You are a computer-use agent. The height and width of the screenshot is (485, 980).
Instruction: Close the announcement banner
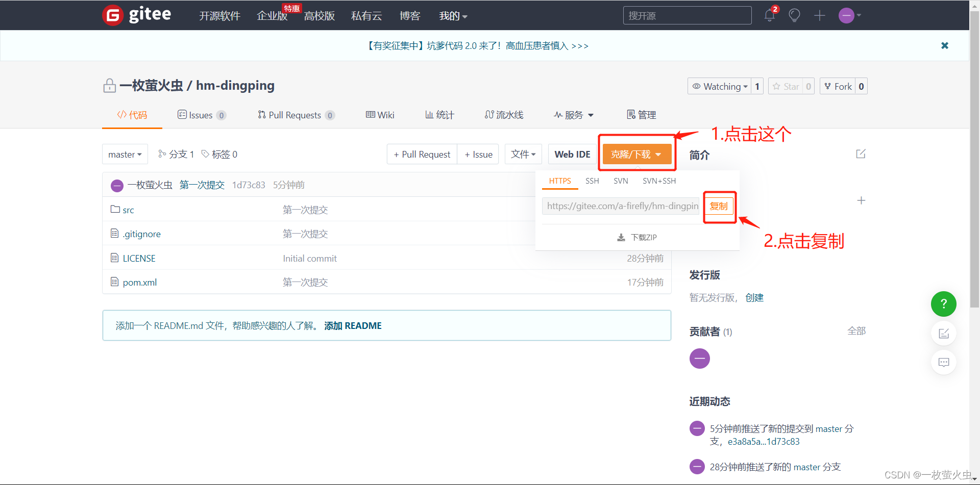945,45
